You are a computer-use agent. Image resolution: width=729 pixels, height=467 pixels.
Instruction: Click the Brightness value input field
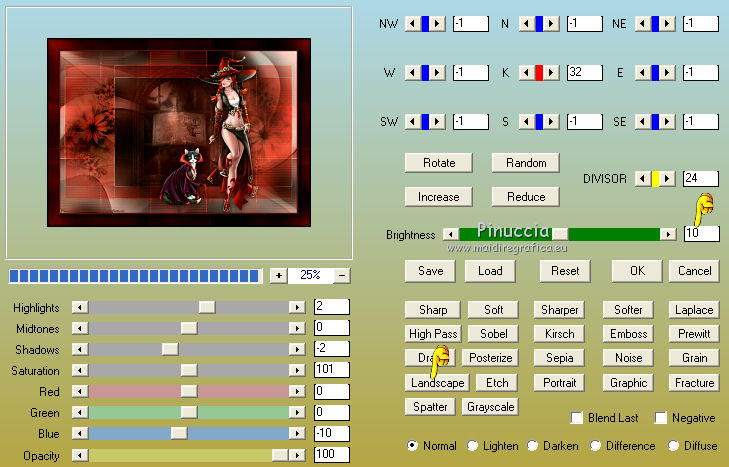tap(702, 234)
